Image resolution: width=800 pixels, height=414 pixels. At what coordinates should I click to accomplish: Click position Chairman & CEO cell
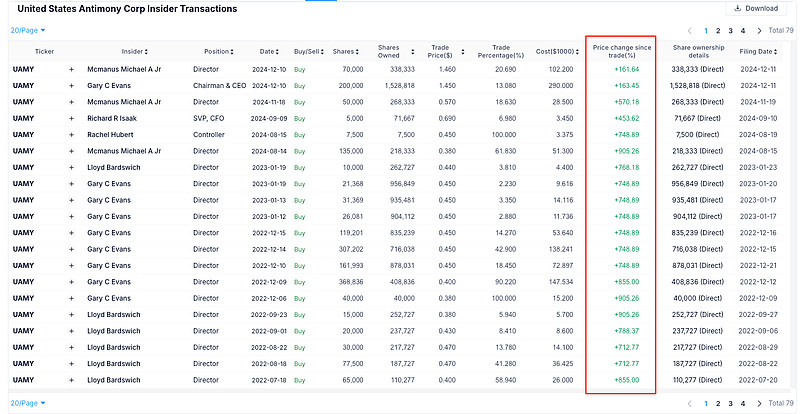click(219, 85)
